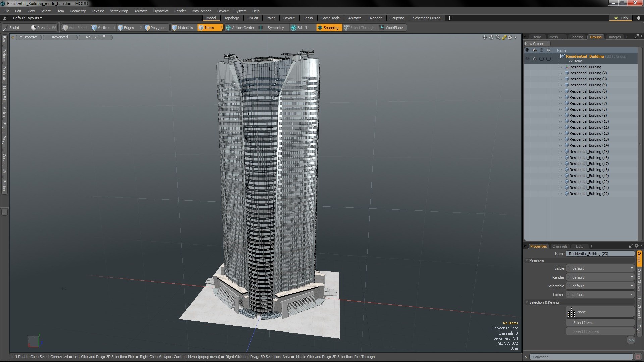
Task: Click the record button next to Command field
Action: point(638,357)
